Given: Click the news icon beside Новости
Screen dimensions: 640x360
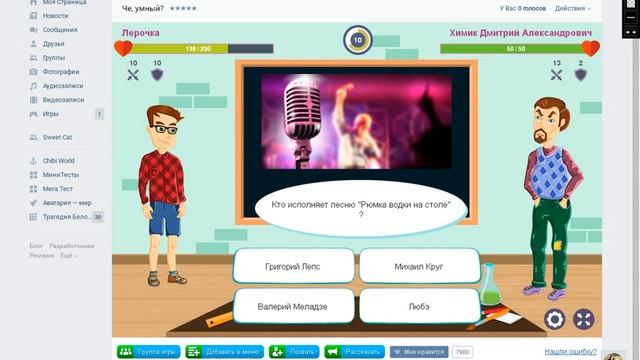Looking at the screenshot, I should point(33,16).
